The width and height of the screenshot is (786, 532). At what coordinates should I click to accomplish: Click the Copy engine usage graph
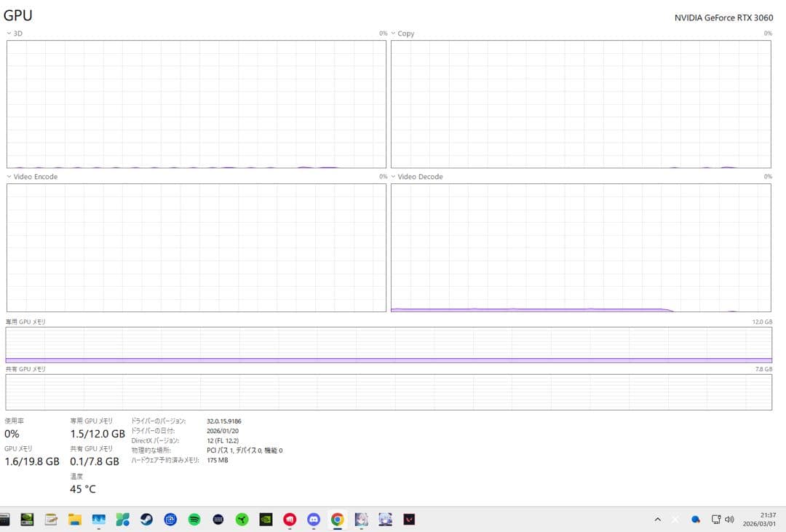click(581, 104)
